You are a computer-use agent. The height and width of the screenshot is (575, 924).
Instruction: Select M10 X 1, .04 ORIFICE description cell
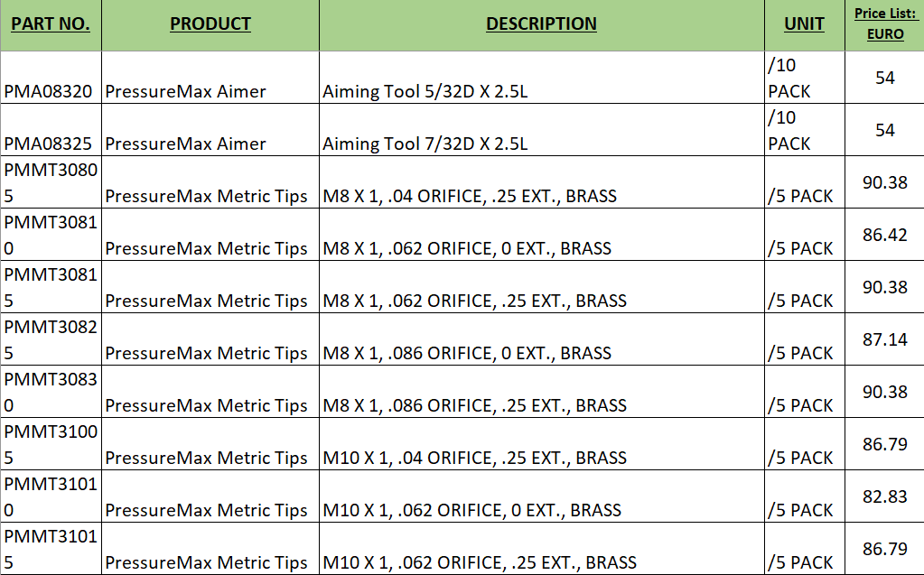(x=542, y=445)
